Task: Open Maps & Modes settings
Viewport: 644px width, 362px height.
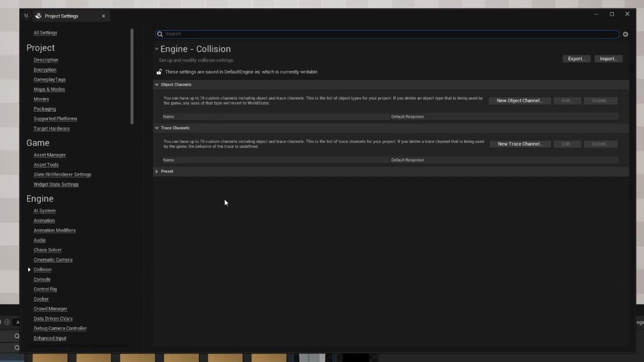Action: (49, 89)
